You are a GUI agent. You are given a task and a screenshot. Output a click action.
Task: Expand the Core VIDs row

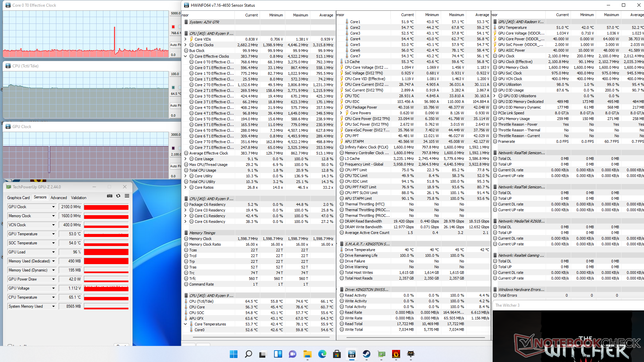[185, 39]
